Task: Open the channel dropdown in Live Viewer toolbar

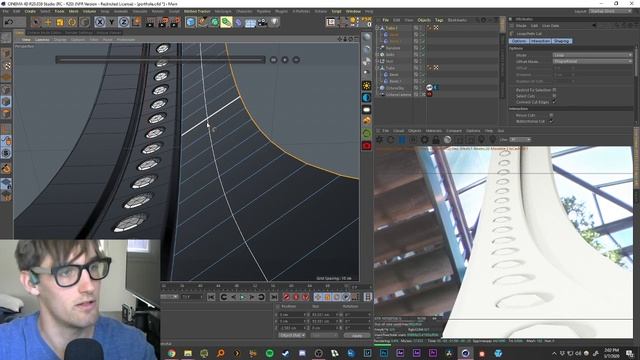Action: coord(520,140)
